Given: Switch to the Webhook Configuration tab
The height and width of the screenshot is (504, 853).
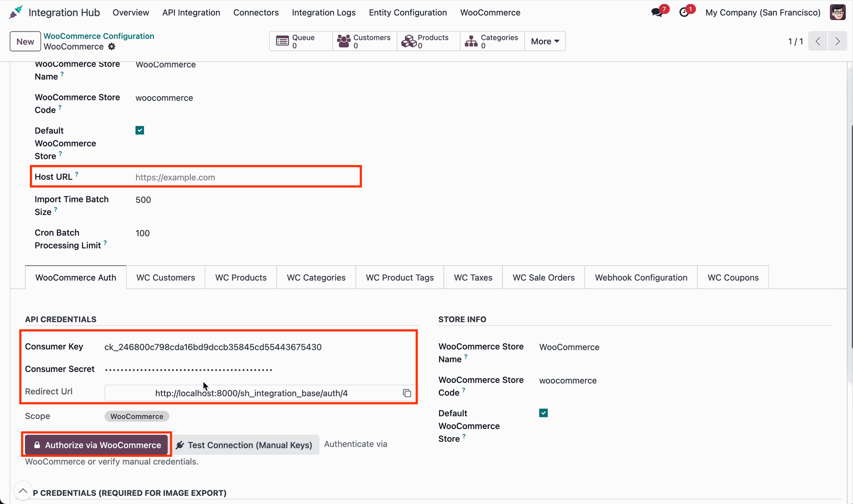Looking at the screenshot, I should pyautogui.click(x=641, y=278).
